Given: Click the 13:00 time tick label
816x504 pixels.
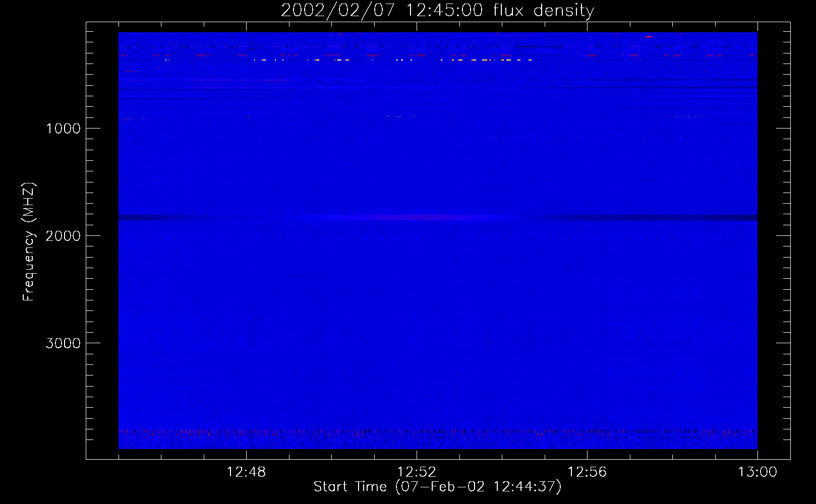Looking at the screenshot, I should coord(757,472).
